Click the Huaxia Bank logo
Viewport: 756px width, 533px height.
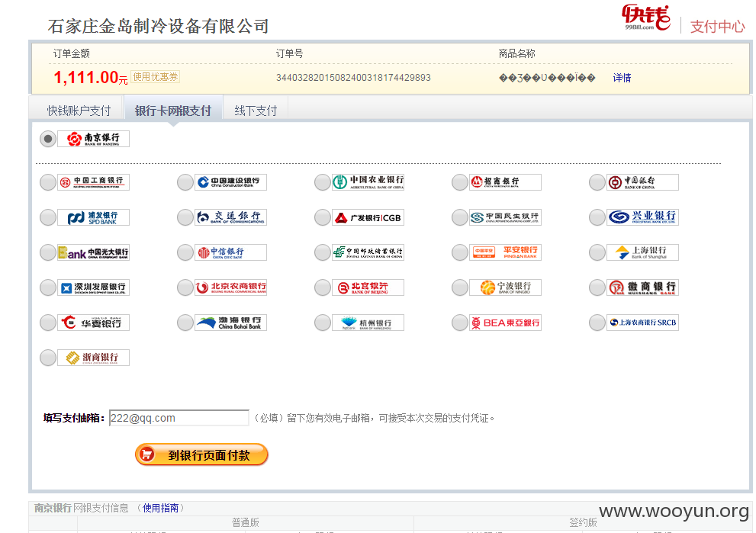94,323
